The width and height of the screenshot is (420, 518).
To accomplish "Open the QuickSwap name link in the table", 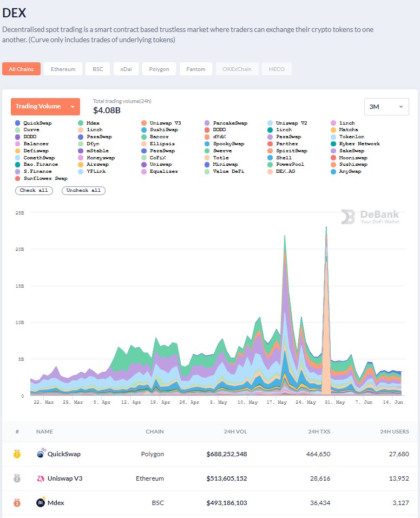I will coord(64,454).
